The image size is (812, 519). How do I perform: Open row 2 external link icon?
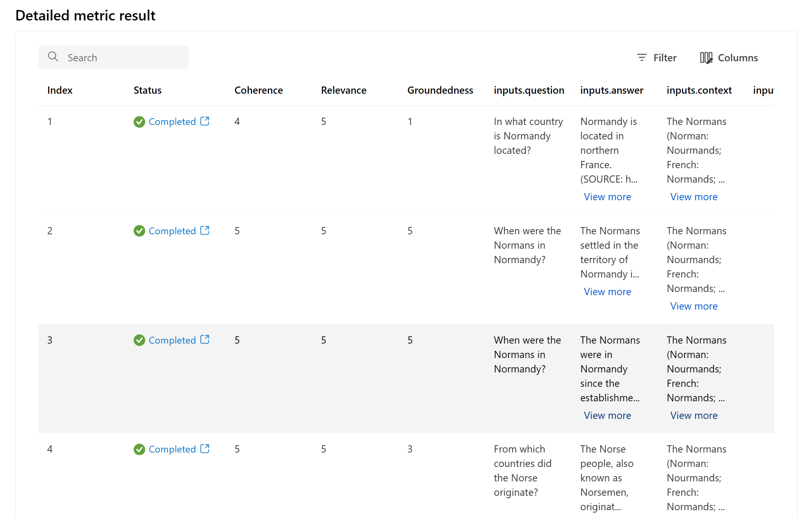[205, 230]
